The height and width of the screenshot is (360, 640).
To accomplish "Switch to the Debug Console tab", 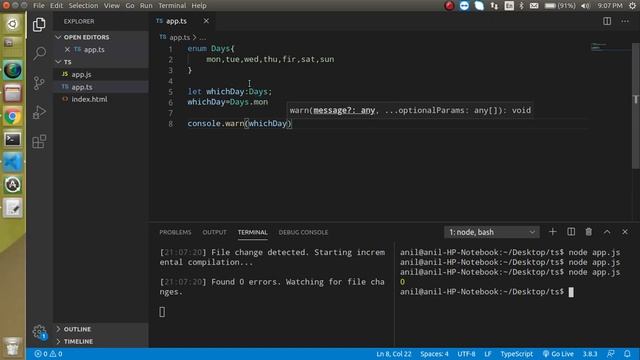I will [303, 232].
